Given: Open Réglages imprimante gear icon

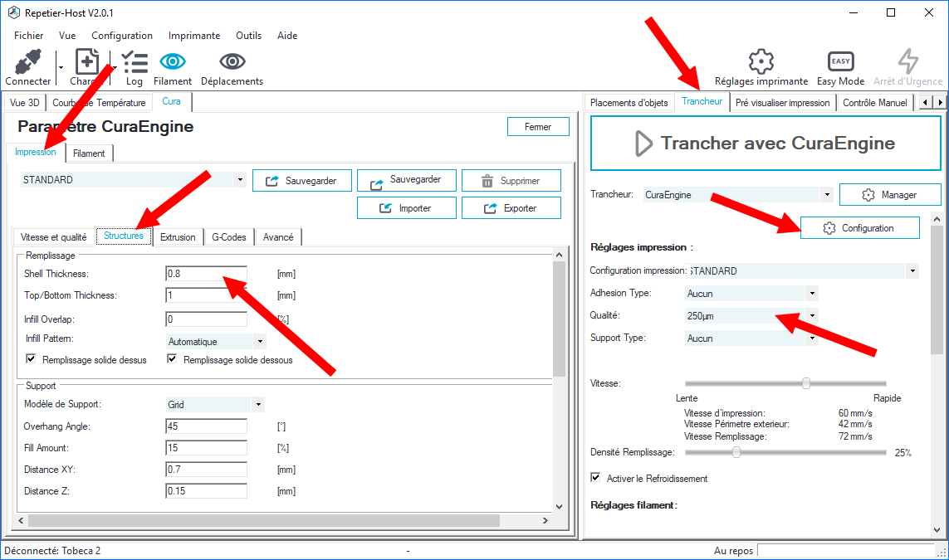Looking at the screenshot, I should (x=761, y=63).
